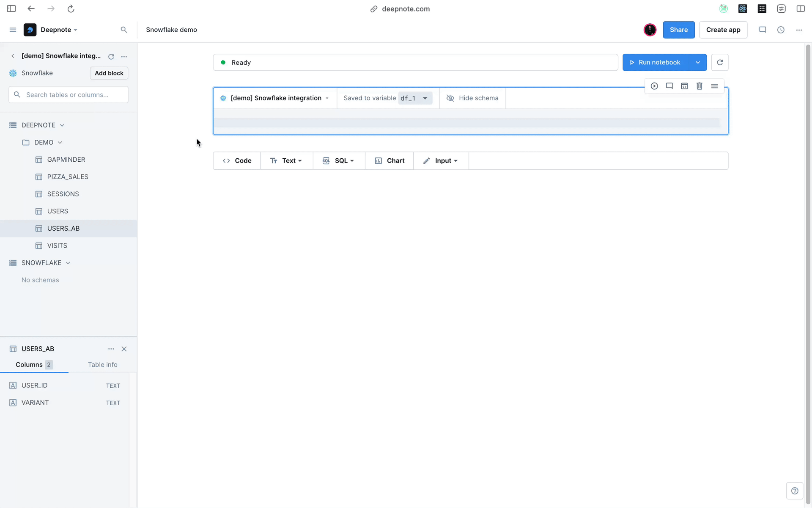The image size is (812, 508).
Task: Click Run notebook button
Action: (659, 62)
